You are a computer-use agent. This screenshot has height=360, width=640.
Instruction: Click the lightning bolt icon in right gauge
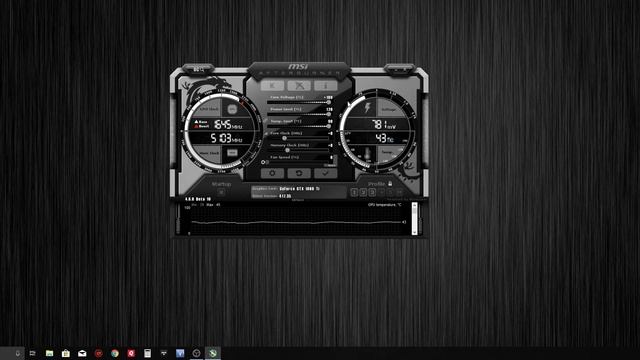pyautogui.click(x=367, y=108)
